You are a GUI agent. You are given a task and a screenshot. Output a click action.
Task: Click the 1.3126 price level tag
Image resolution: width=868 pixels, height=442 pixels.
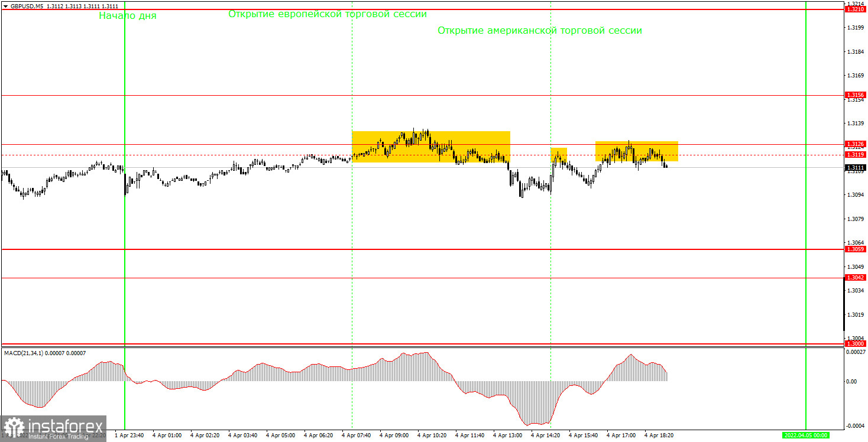856,144
